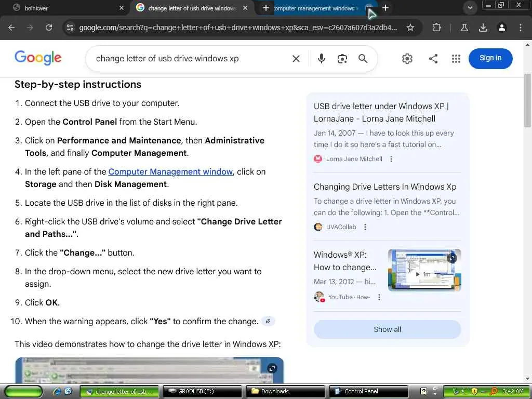Open the Google apps grid
Image resolution: width=532 pixels, height=399 pixels.
click(456, 59)
